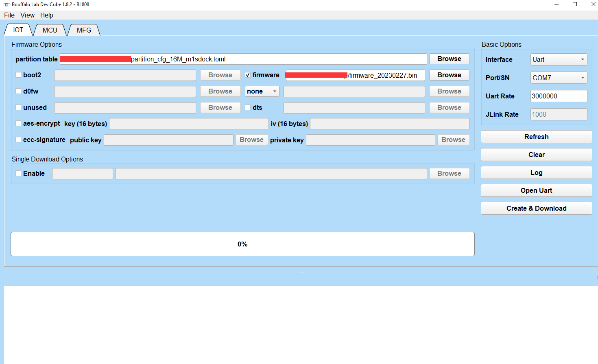The height and width of the screenshot is (364, 598).
Task: Toggle aes-encrypt option
Action: (18, 123)
